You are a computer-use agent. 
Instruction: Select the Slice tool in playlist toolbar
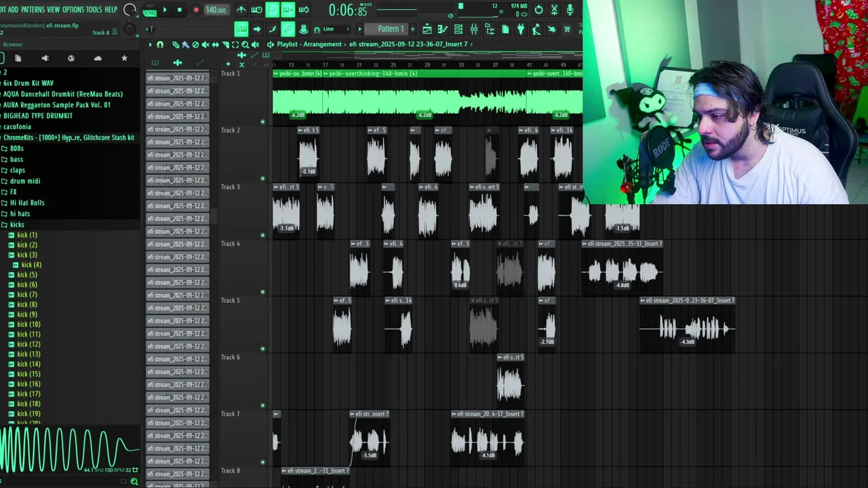225,45
